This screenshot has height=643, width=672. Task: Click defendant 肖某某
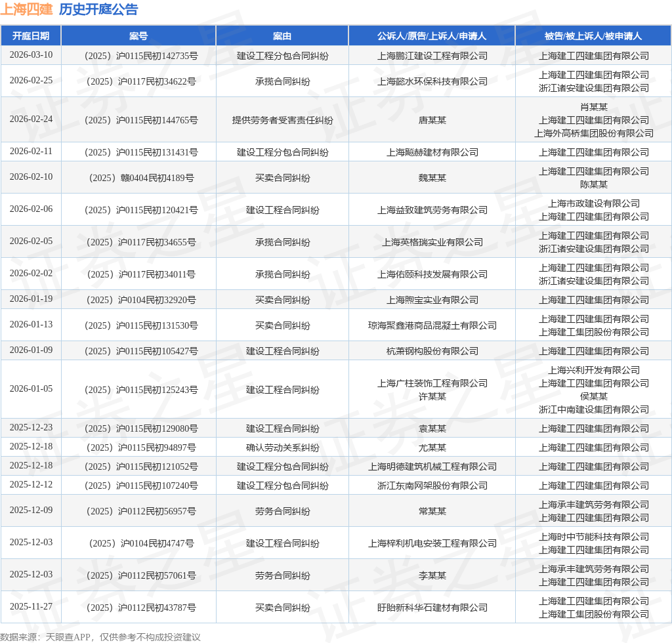(593, 107)
